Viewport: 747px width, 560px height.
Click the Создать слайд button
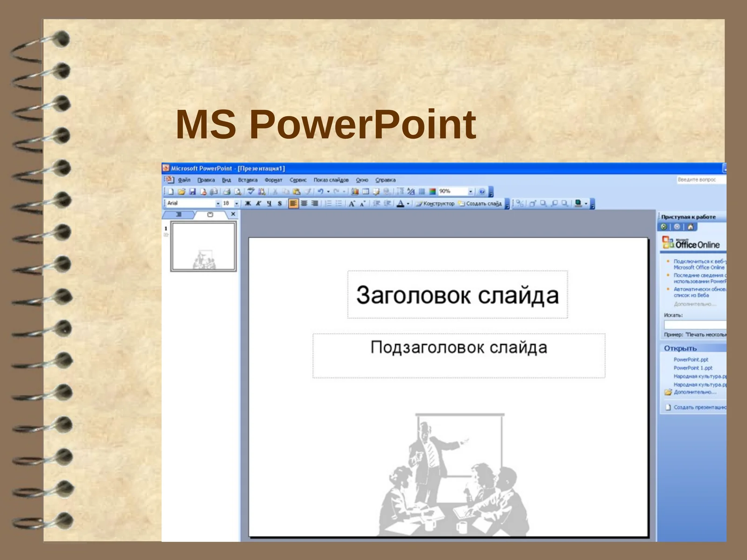480,203
